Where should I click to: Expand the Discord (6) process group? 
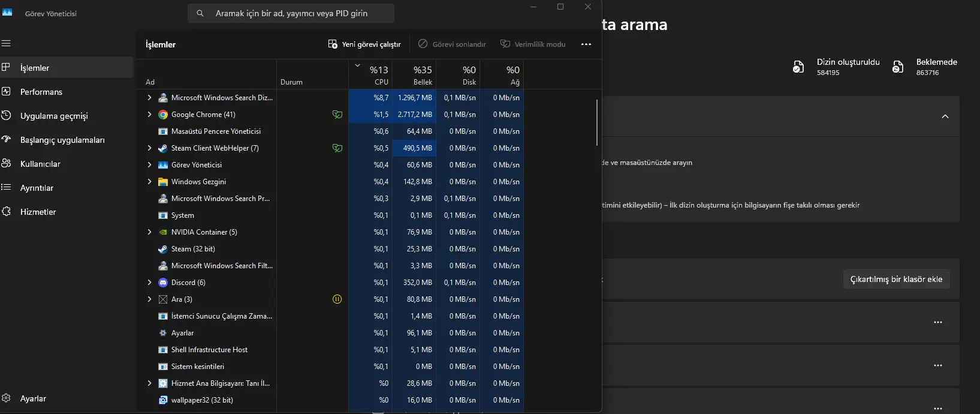pyautogui.click(x=149, y=283)
